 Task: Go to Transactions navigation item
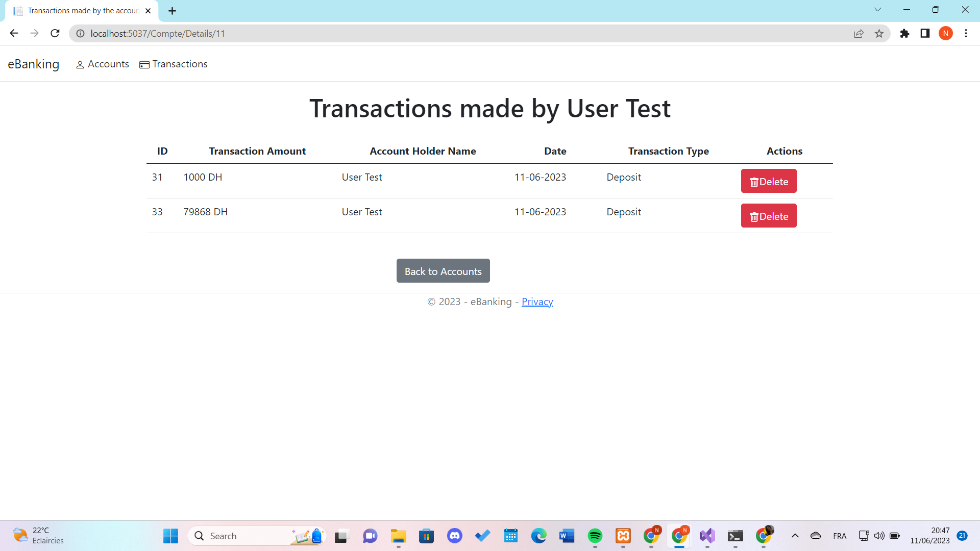(174, 64)
